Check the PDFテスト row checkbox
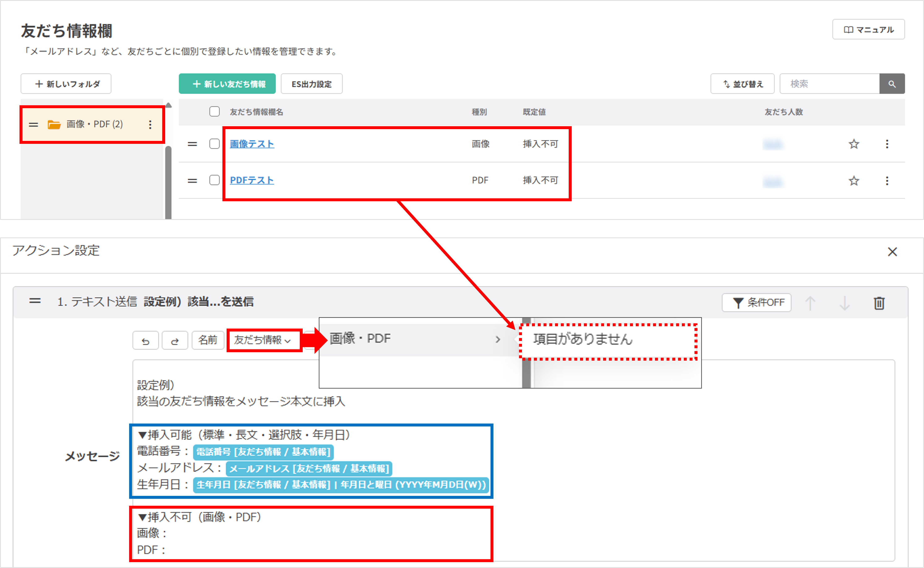924x568 pixels. point(214,180)
